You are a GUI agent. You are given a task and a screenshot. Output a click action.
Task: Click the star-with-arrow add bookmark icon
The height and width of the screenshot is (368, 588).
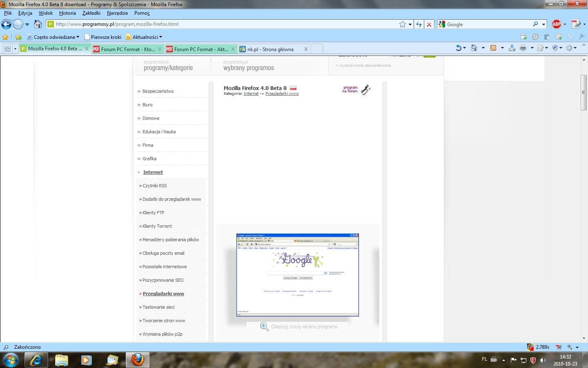coord(18,37)
